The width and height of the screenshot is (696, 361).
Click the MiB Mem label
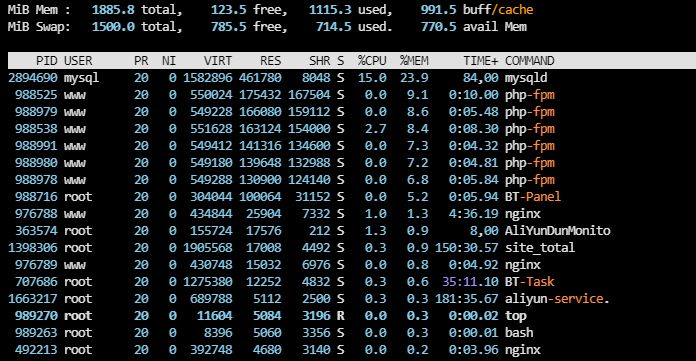[39, 9]
